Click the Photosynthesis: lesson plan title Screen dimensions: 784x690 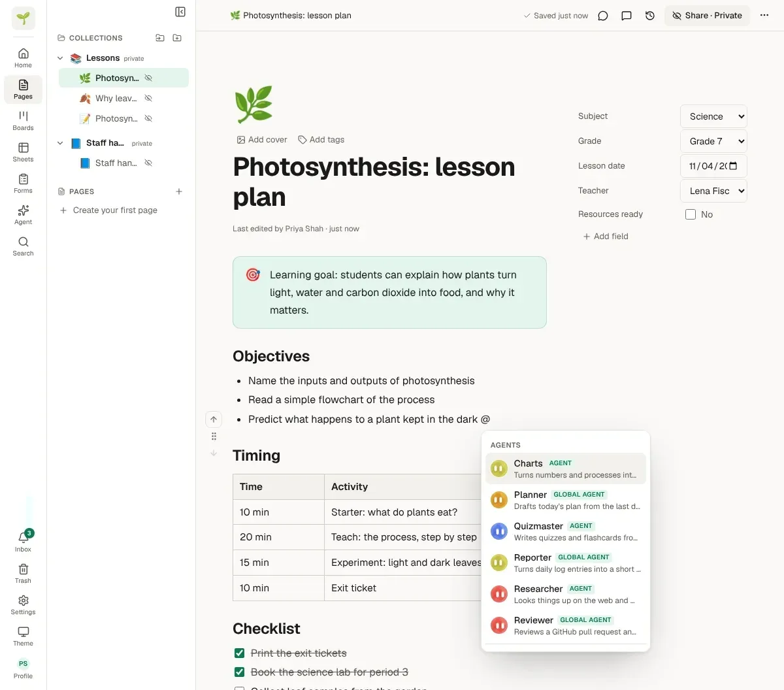pos(374,182)
